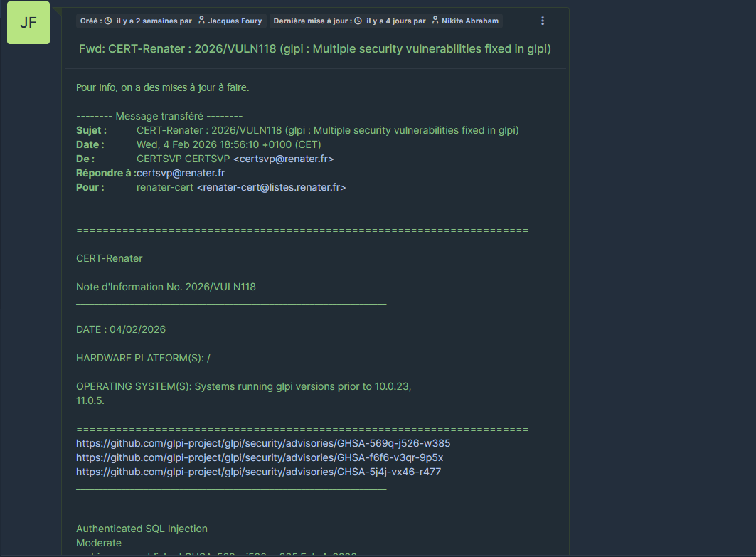Open the GHSA-569q-j526-w385 advisory link
Viewport: 756px width, 557px height.
click(263, 443)
